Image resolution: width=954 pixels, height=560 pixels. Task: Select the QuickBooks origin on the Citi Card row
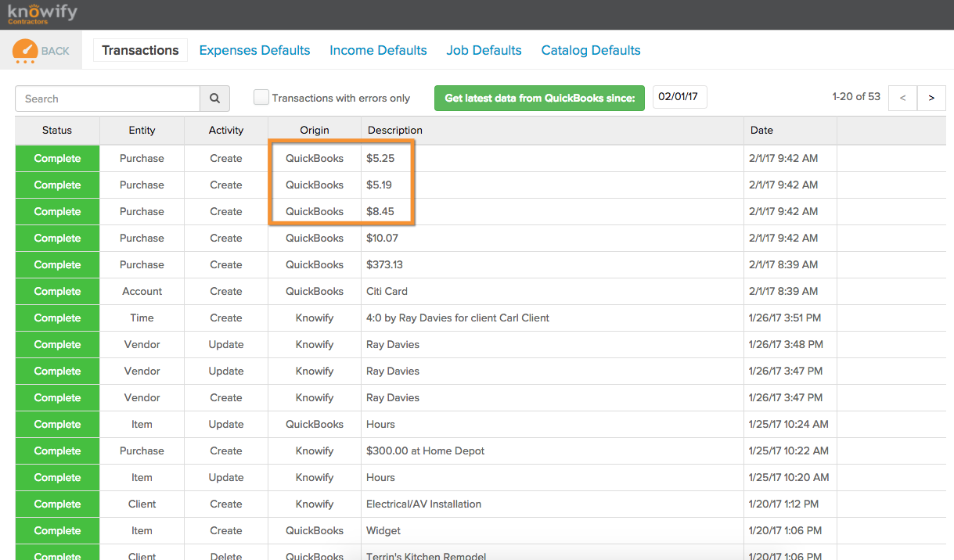coord(314,291)
